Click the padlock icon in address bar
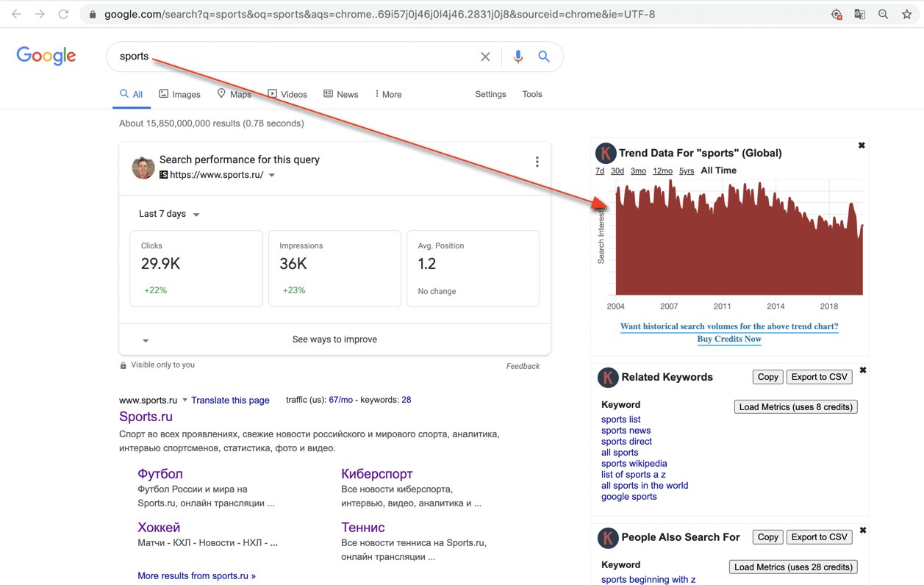The height and width of the screenshot is (585, 924). pos(93,14)
